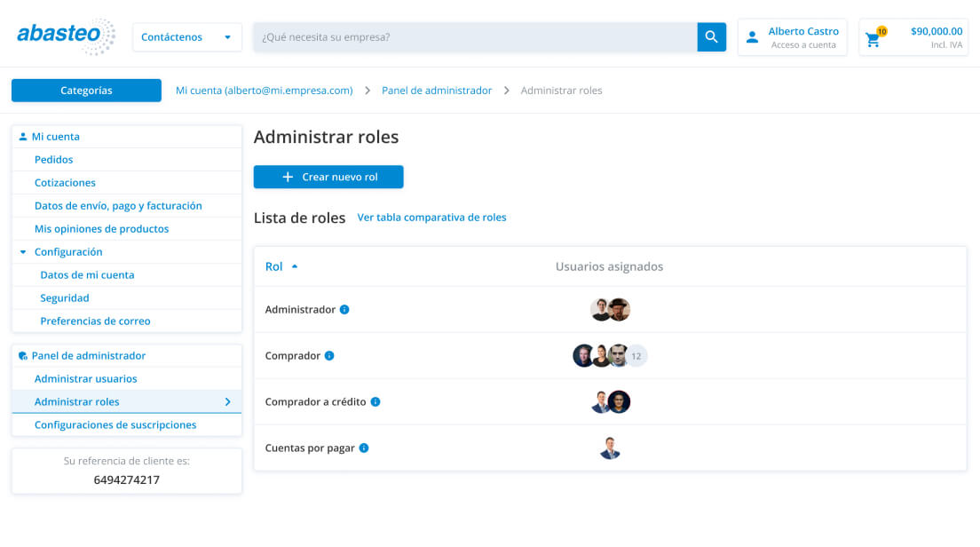Screen dimensions: 980x547
Task: Click the abasteo logo
Action: 66,36
